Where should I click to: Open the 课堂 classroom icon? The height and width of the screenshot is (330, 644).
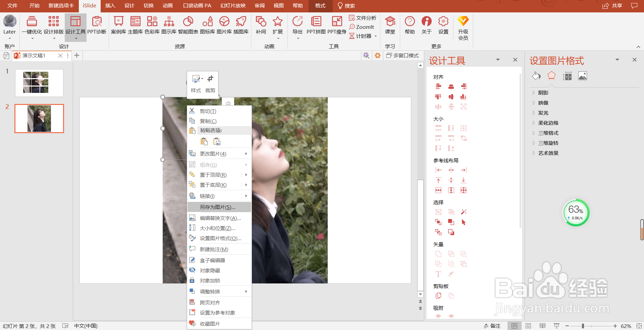[x=390, y=25]
